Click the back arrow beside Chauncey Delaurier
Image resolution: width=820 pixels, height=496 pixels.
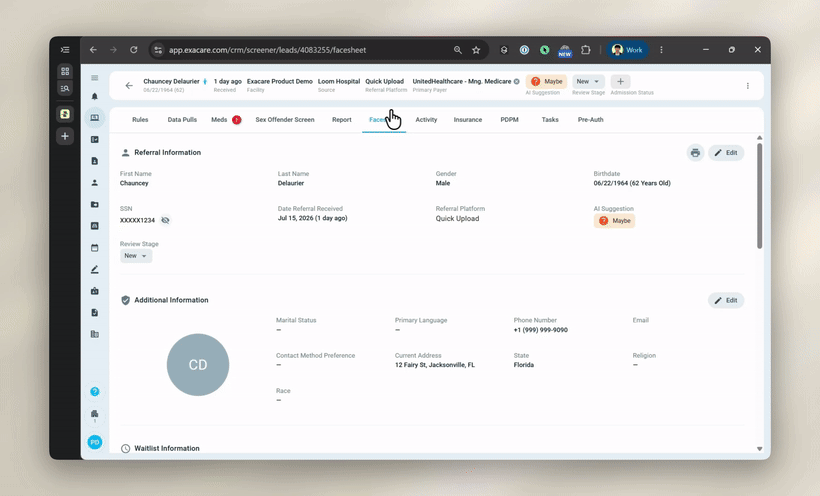(129, 85)
